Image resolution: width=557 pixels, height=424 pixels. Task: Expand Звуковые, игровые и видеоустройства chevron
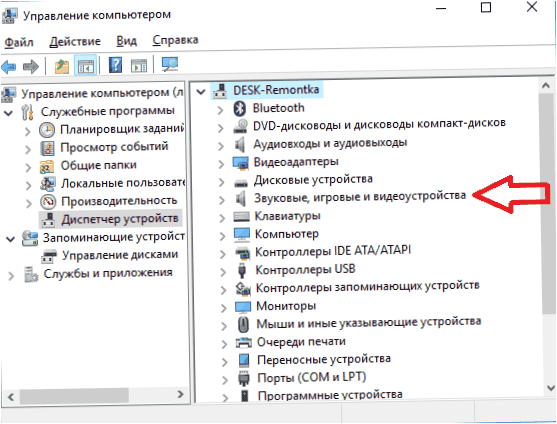222,200
